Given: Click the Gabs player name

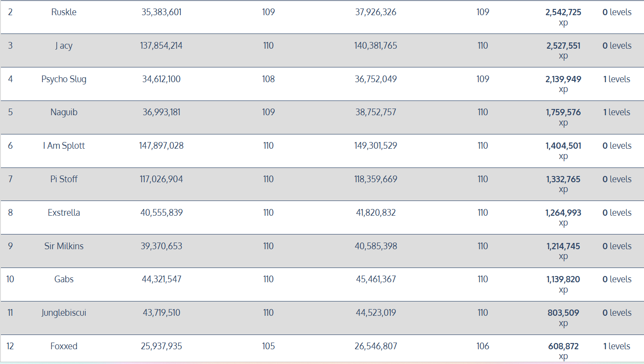Looking at the screenshot, I should pyautogui.click(x=64, y=280).
